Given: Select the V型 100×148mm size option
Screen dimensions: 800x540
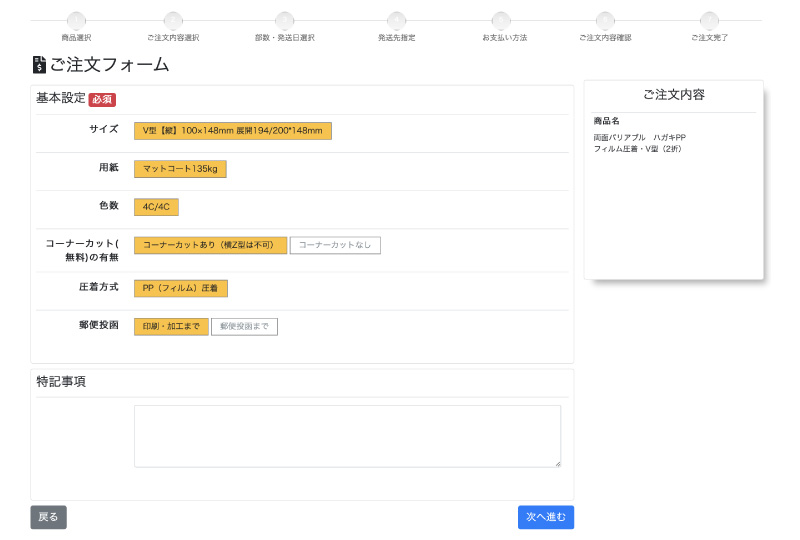Looking at the screenshot, I should [x=232, y=131].
